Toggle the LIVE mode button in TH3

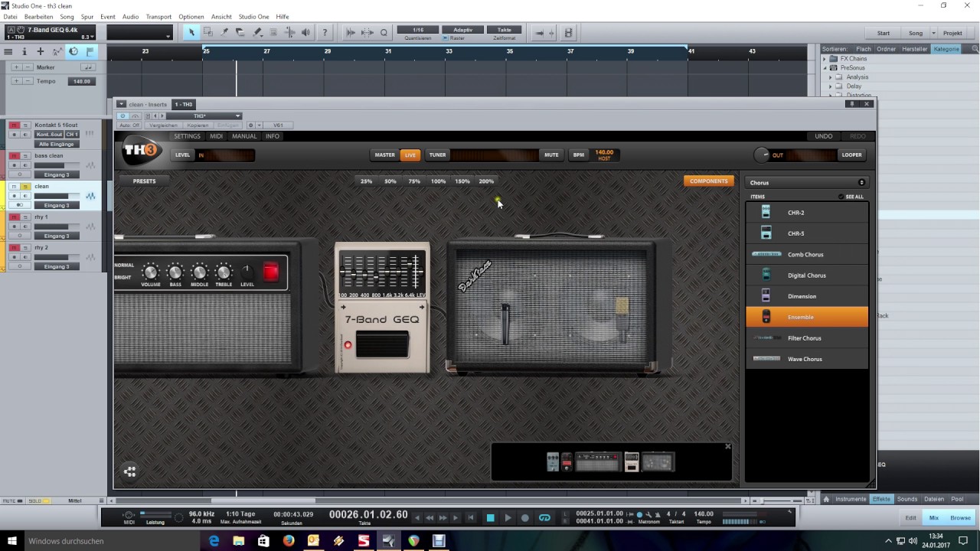click(410, 155)
